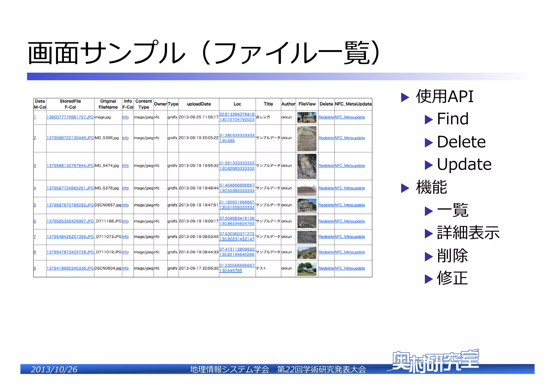Click the Info link for image.jpg

(x=125, y=117)
